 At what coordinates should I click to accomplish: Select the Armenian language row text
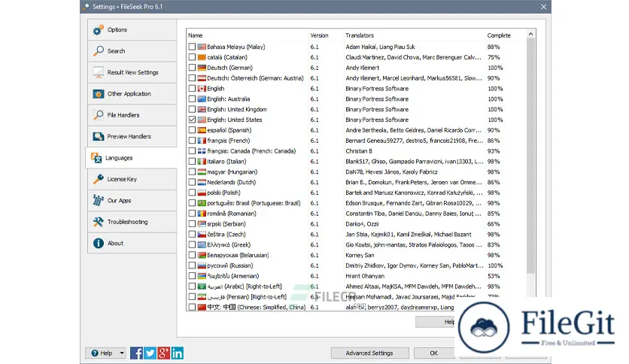coord(233,276)
